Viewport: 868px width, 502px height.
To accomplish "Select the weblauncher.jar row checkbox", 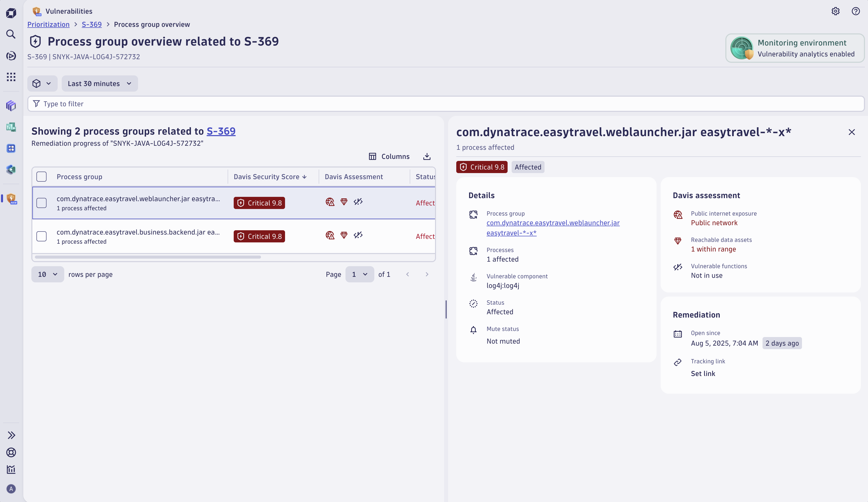I will click(x=41, y=203).
